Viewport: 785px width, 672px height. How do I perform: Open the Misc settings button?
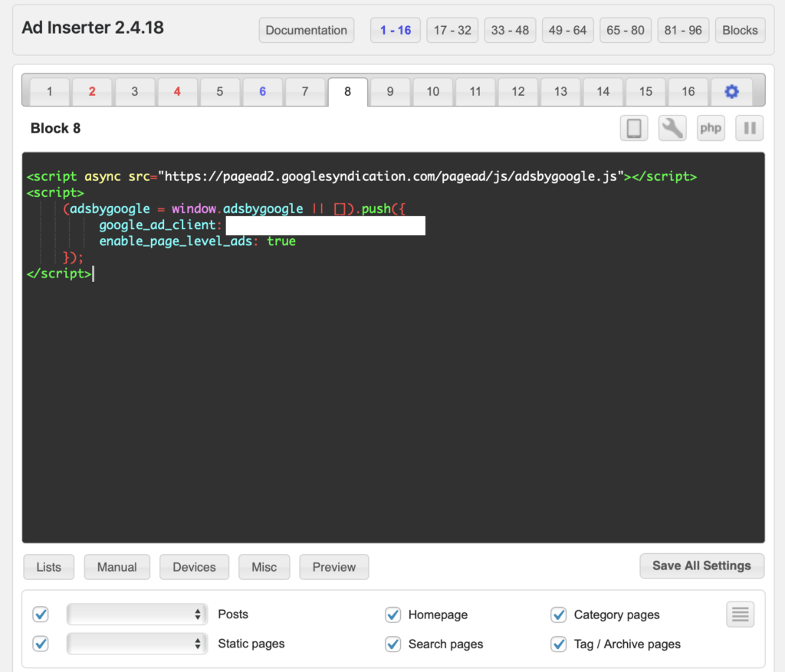pyautogui.click(x=264, y=567)
